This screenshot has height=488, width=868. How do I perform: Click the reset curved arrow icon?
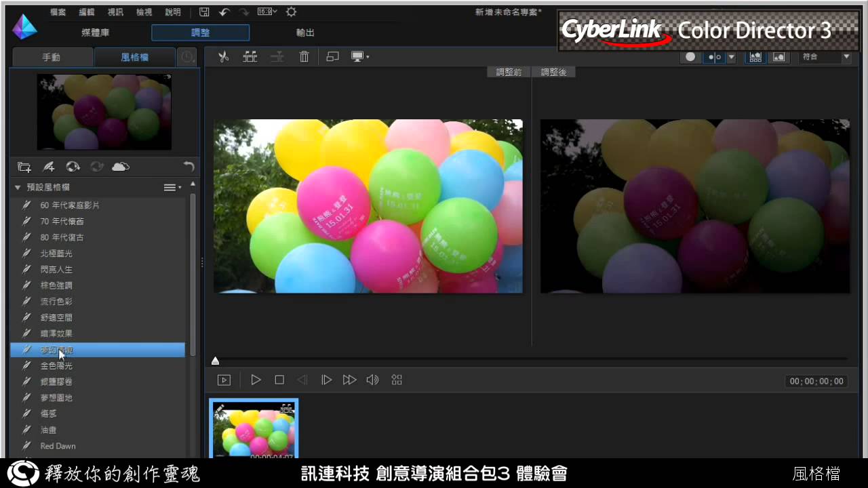click(x=189, y=167)
